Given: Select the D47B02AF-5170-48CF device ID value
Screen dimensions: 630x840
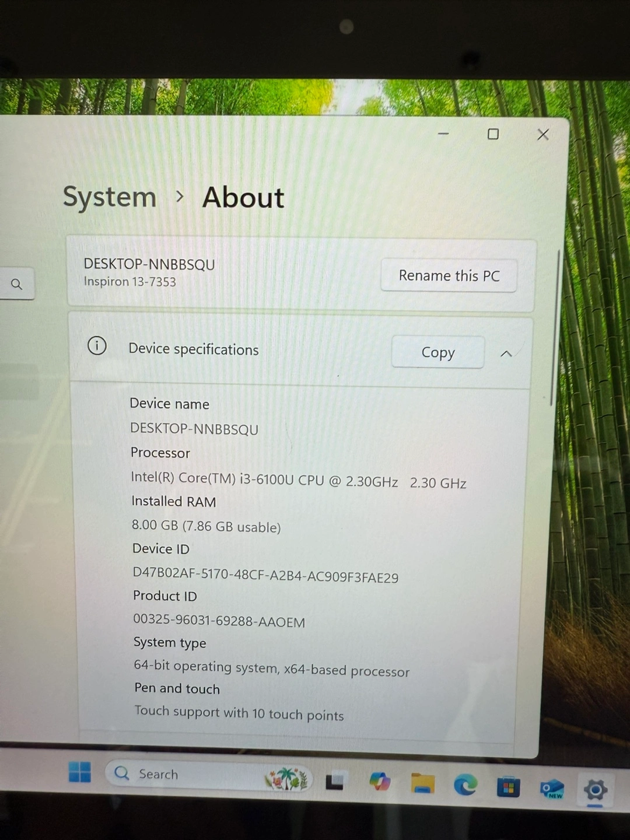Looking at the screenshot, I should pos(266,575).
